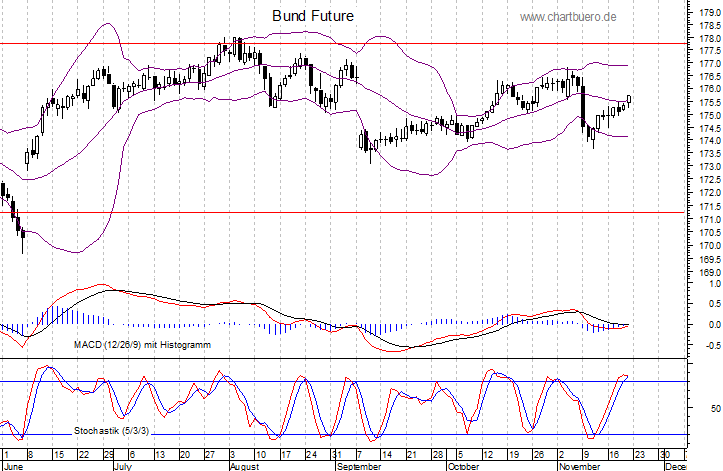Click the date label 22 on the time axis
This screenshot has width=723, height=471.
tap(84, 455)
